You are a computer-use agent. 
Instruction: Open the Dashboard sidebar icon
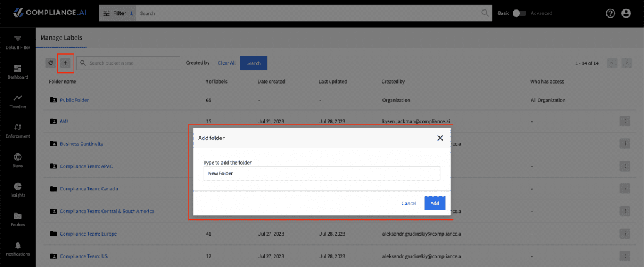pos(18,68)
